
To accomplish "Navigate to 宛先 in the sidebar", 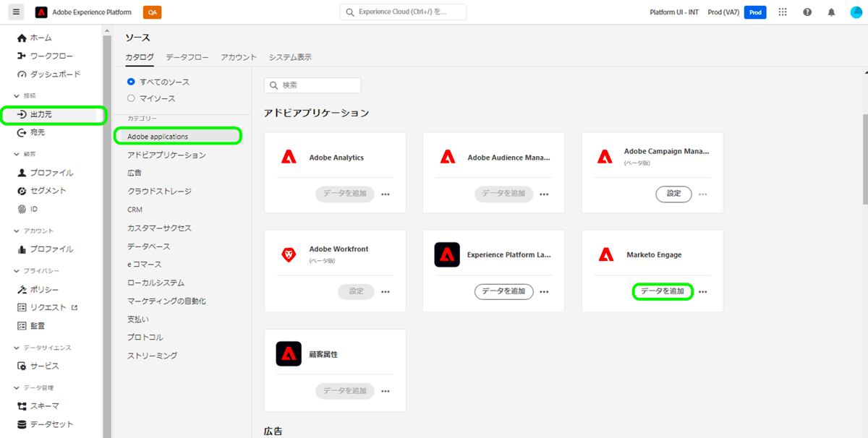I will [39, 134].
